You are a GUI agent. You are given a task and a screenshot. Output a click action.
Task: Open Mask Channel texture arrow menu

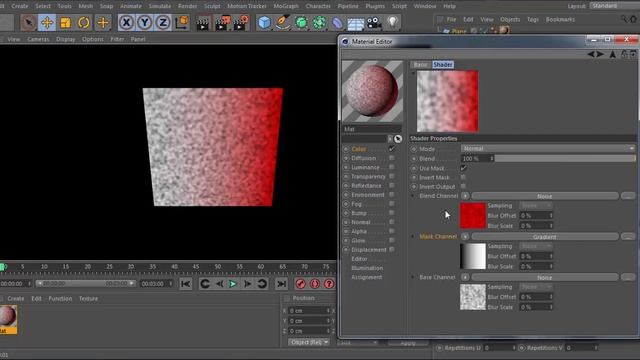pyautogui.click(x=465, y=236)
